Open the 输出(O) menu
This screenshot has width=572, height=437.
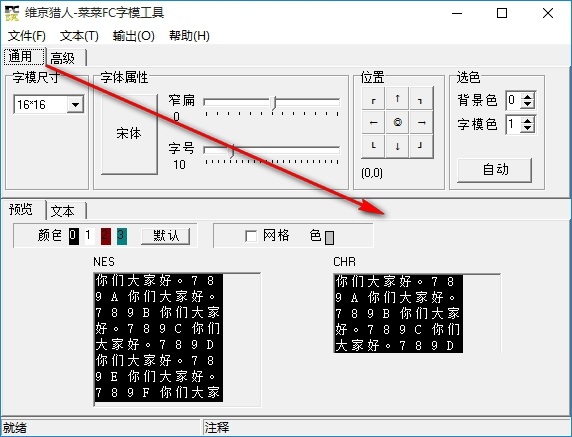[134, 36]
